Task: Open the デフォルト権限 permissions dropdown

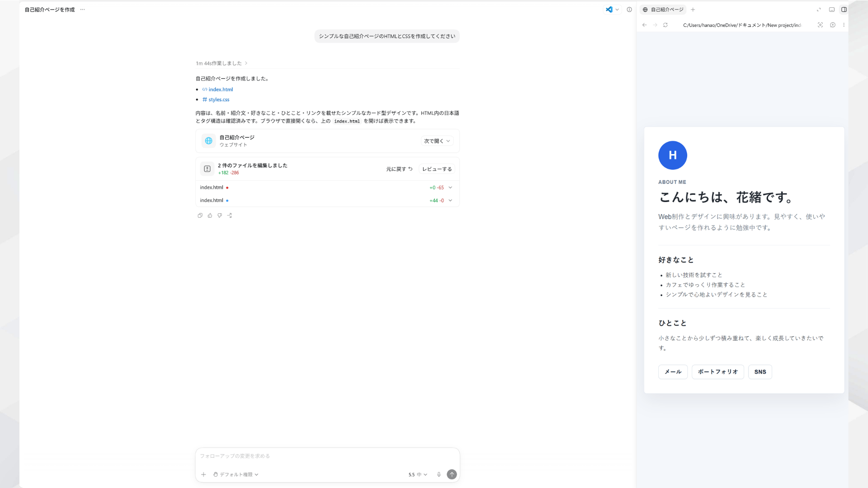Action: [x=236, y=474]
